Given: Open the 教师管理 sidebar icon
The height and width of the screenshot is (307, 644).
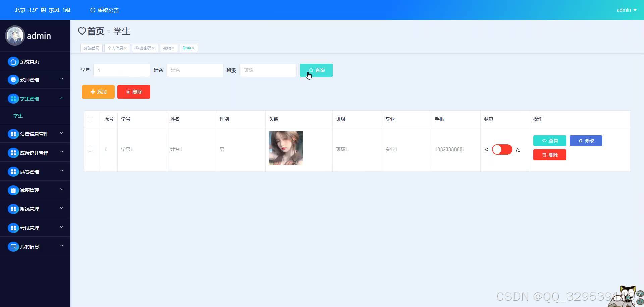Looking at the screenshot, I should pyautogui.click(x=13, y=80).
